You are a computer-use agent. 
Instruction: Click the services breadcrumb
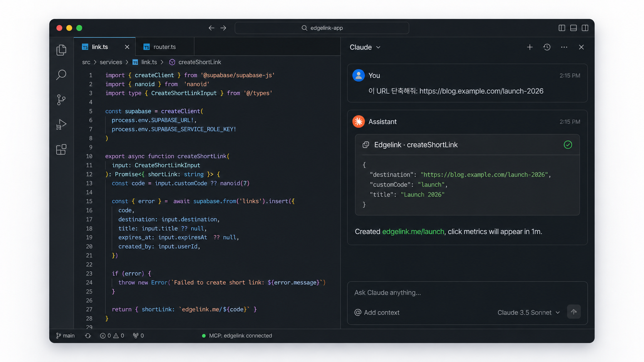coord(111,62)
